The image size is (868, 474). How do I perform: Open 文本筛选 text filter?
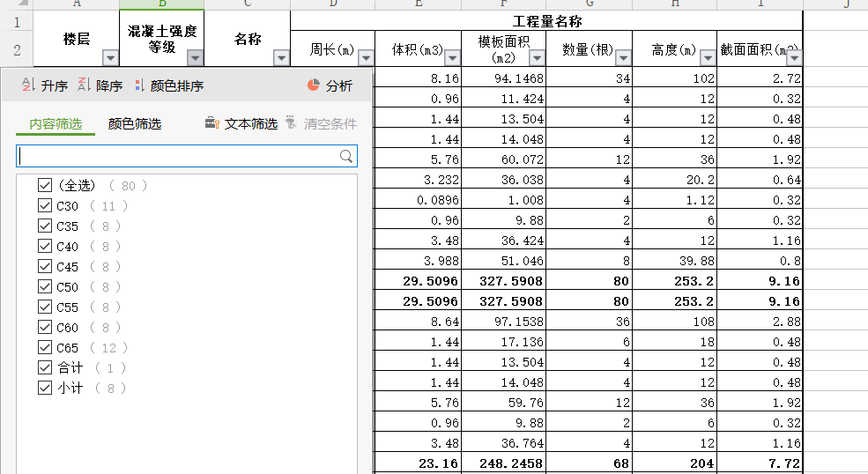[x=241, y=123]
